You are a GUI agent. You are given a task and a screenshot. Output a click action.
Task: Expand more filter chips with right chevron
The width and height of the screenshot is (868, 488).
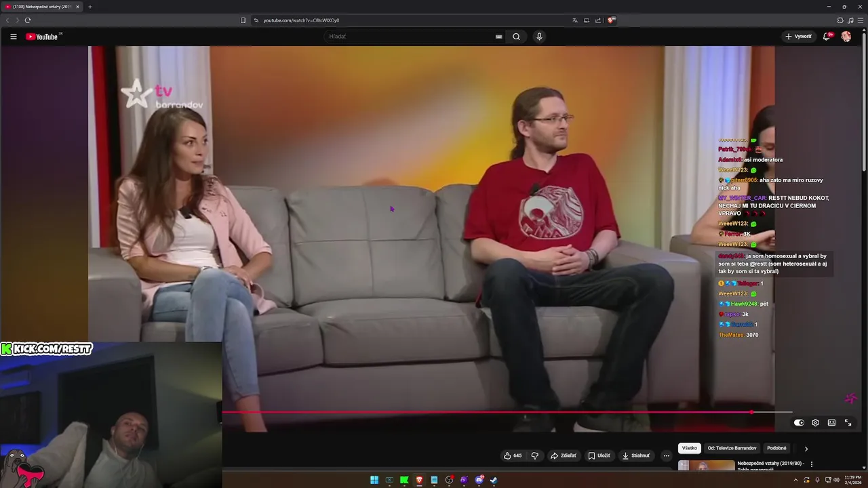806,448
